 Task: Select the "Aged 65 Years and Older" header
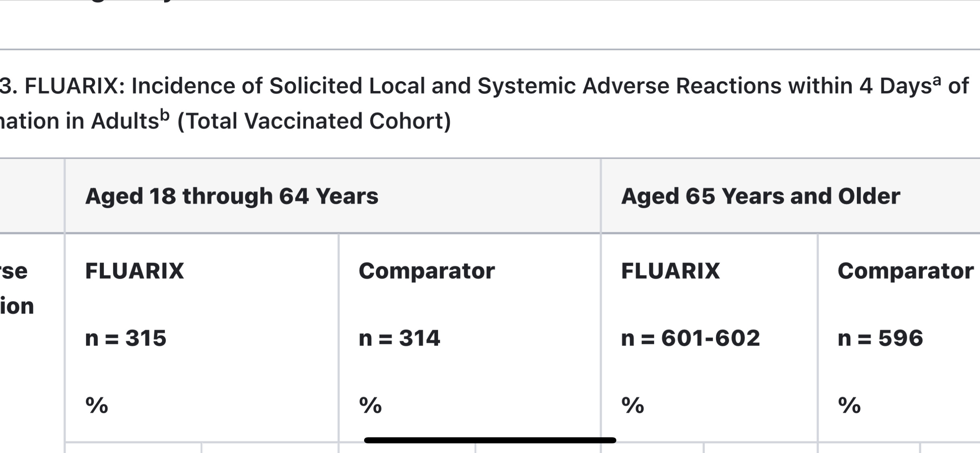tap(760, 197)
